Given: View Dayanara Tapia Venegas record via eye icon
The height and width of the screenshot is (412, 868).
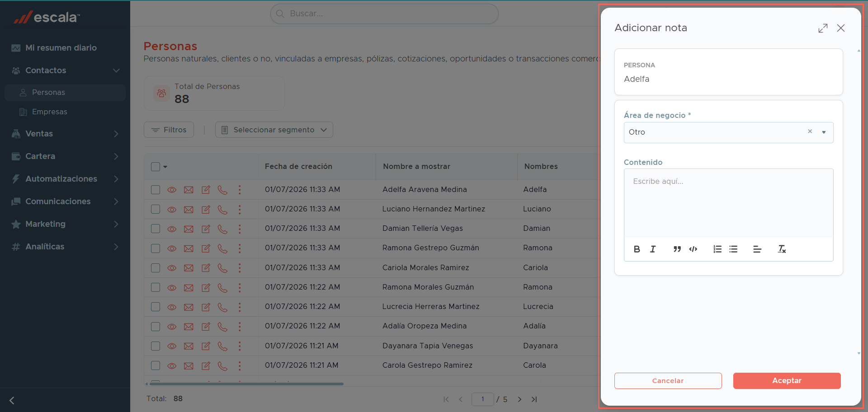Looking at the screenshot, I should (172, 346).
